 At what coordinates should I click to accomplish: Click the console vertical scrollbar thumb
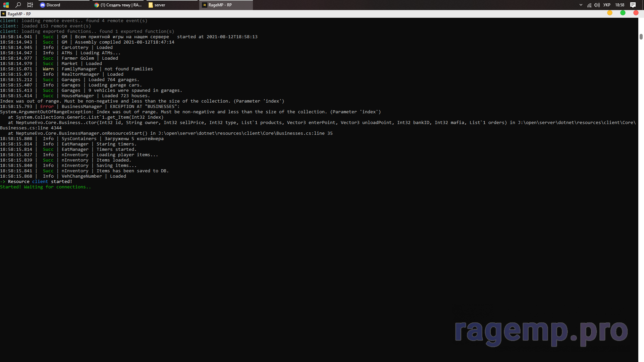(x=641, y=37)
